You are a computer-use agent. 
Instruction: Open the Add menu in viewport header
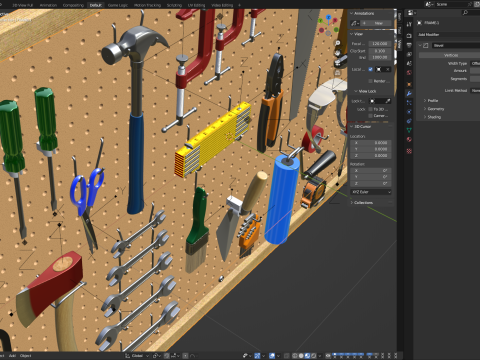12,356
